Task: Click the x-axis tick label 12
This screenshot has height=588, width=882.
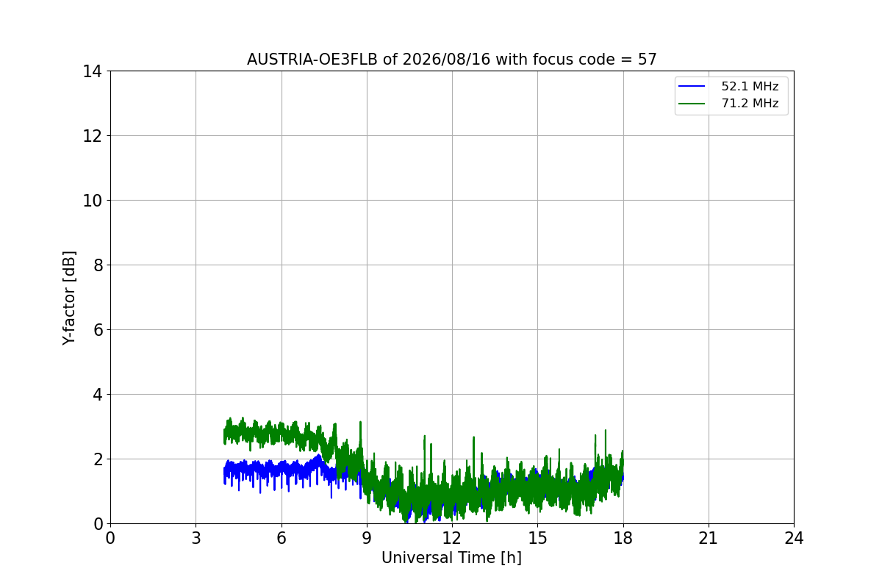Action: 452,538
